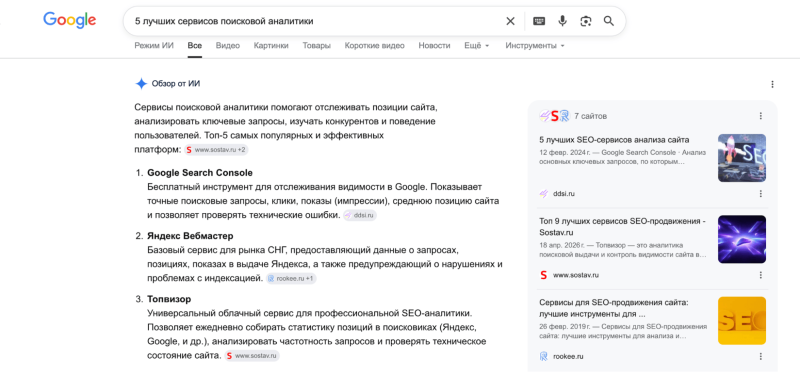Click stacked site favicons beside 7 сайтов
The height and width of the screenshot is (372, 800).
pyautogui.click(x=554, y=116)
